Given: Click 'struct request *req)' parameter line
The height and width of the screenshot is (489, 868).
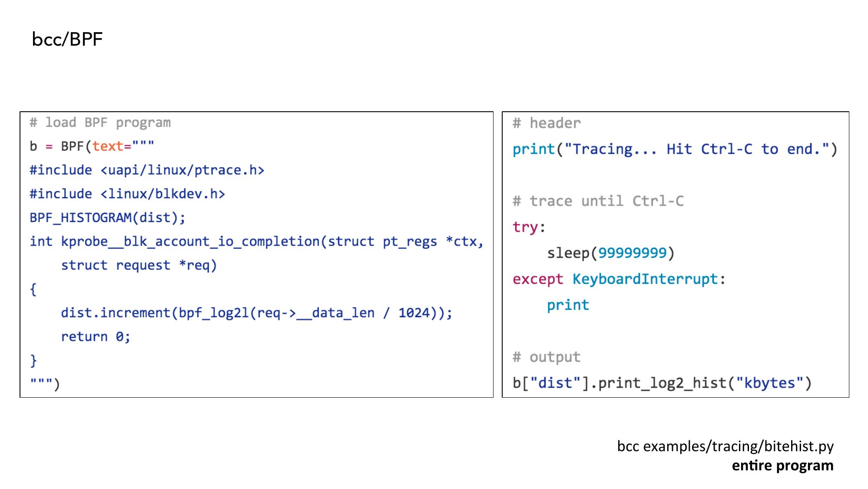Looking at the screenshot, I should (139, 265).
